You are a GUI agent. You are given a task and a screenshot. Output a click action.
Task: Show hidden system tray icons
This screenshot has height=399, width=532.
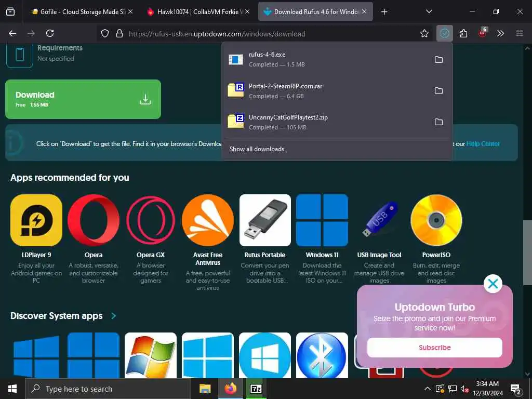coord(428,389)
